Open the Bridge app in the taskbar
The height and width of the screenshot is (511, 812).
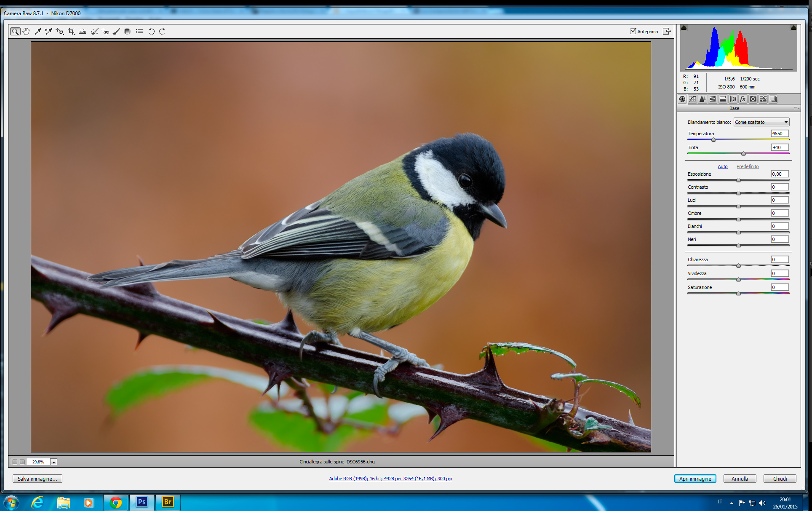tap(168, 502)
